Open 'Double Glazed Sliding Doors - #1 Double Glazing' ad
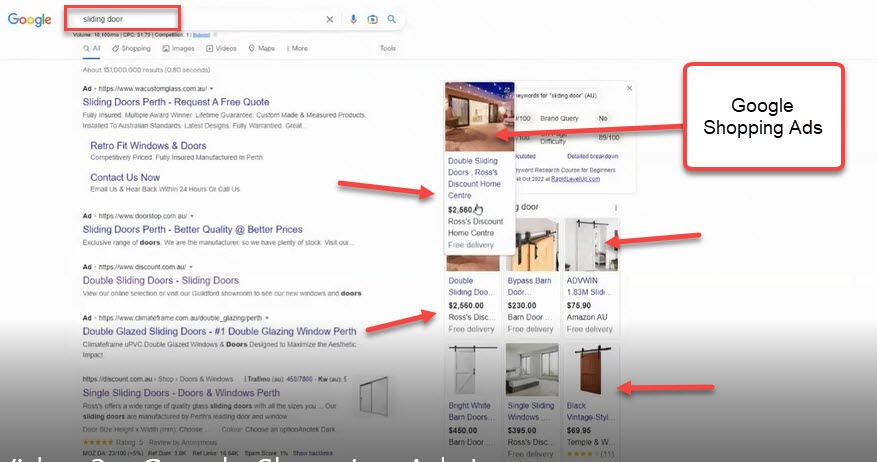The width and height of the screenshot is (877, 462). tap(219, 331)
